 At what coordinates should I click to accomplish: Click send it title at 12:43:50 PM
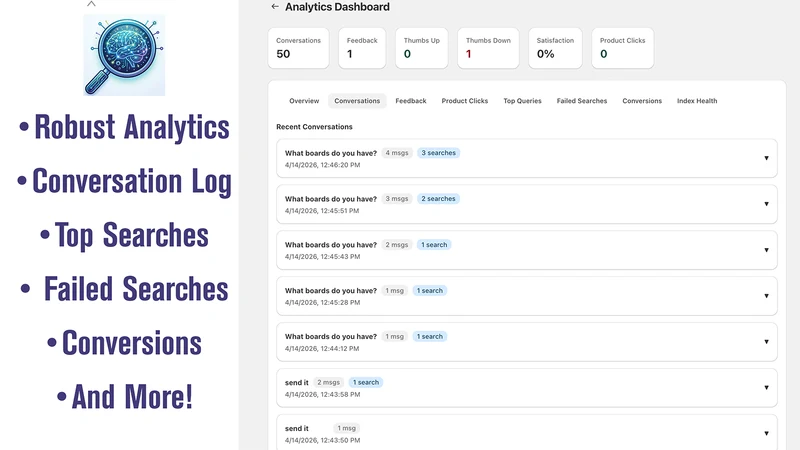296,429
